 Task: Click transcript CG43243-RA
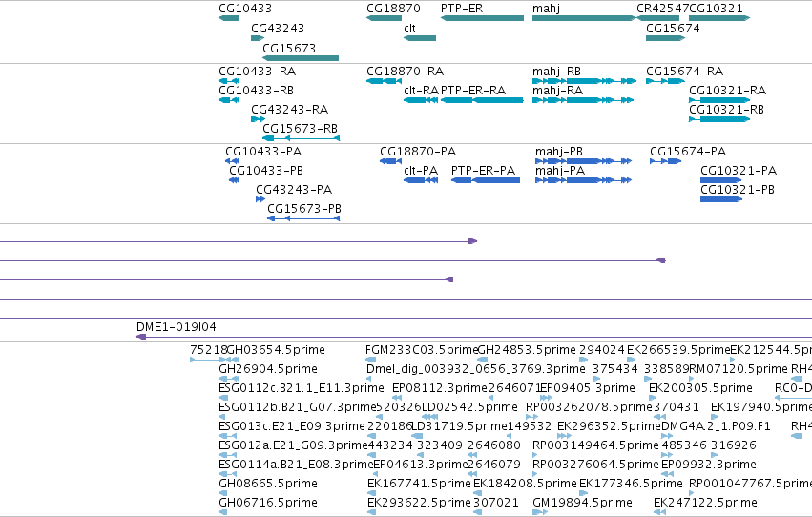coord(258,119)
